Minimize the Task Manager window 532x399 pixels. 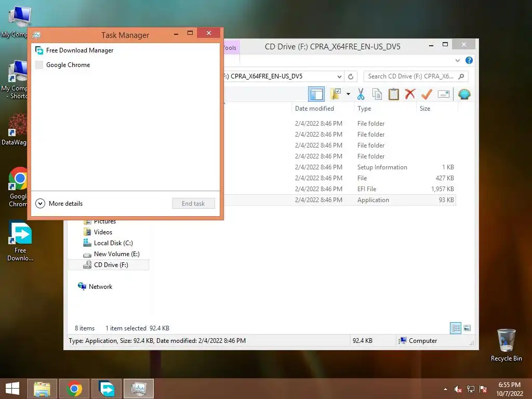click(176, 34)
